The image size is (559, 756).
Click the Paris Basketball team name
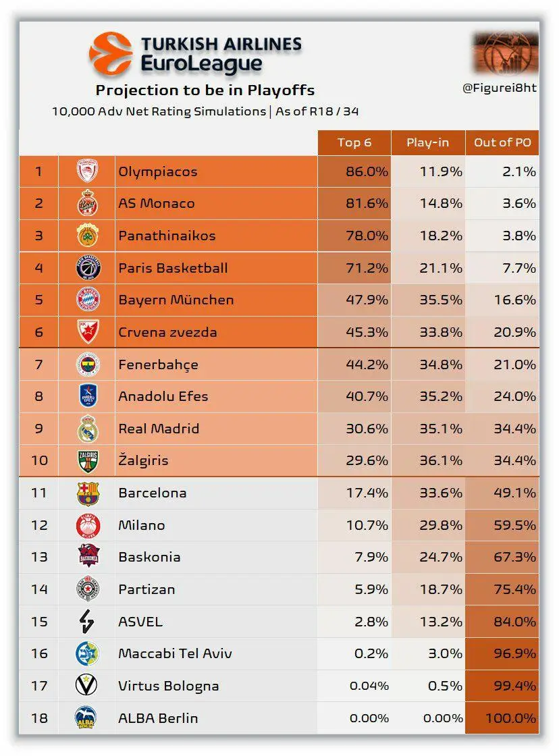(x=173, y=268)
